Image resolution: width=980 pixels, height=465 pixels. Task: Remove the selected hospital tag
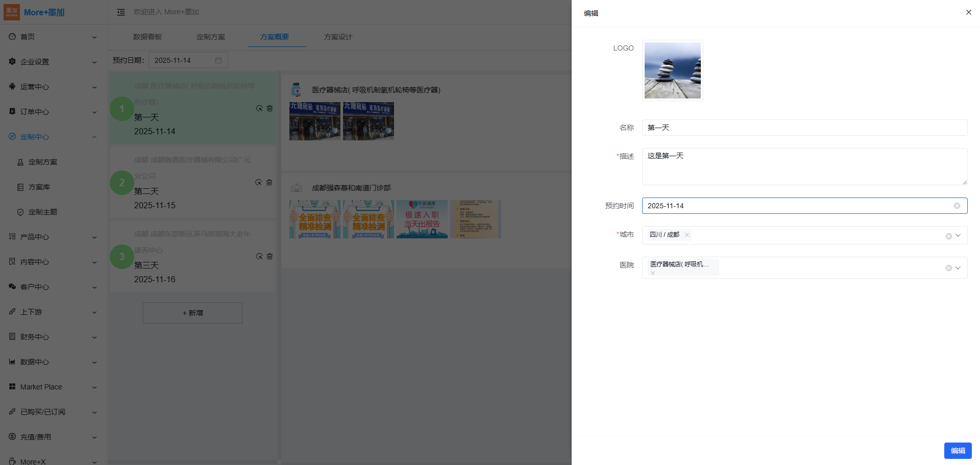[x=653, y=273]
